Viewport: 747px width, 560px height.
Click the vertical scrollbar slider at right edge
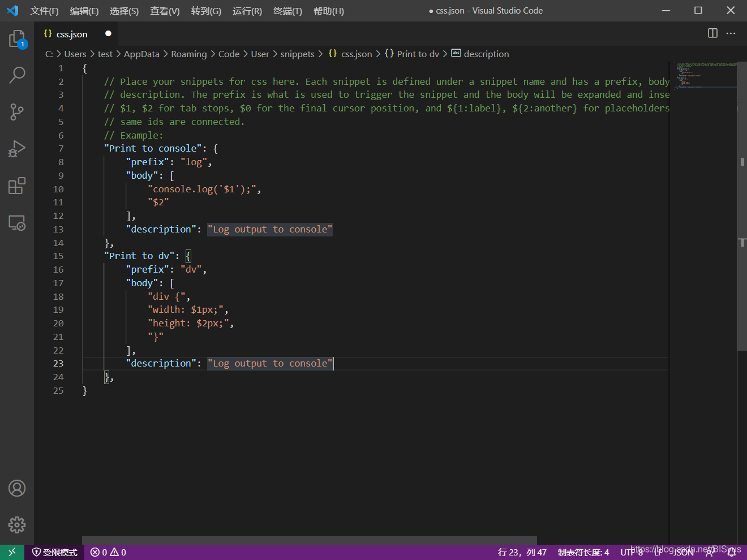pyautogui.click(x=742, y=206)
